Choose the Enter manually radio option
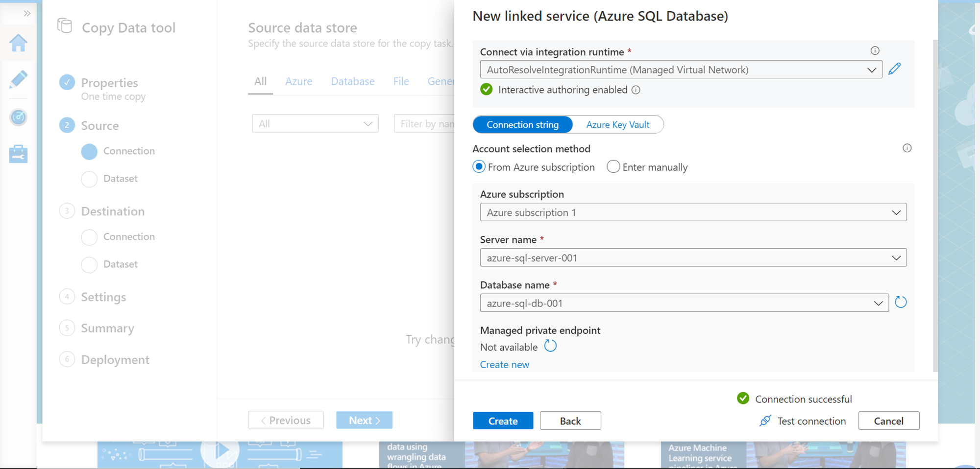The image size is (980, 469). pyautogui.click(x=613, y=167)
